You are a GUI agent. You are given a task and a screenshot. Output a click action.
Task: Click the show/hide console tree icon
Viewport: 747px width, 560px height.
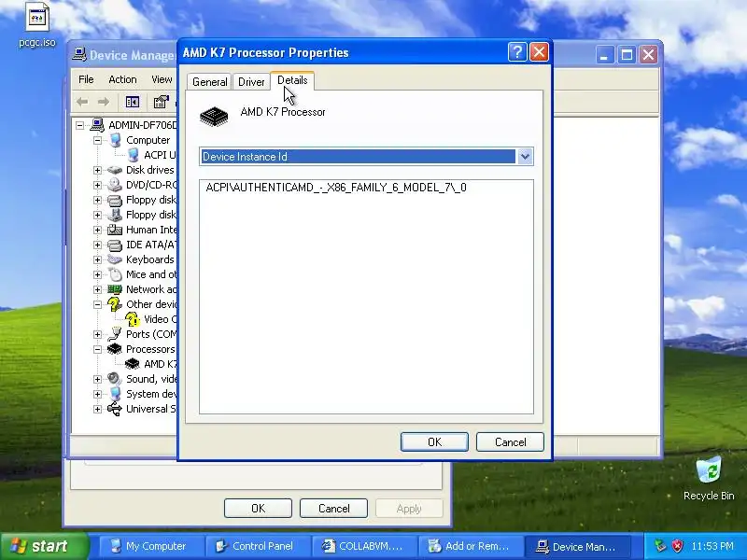(x=132, y=102)
